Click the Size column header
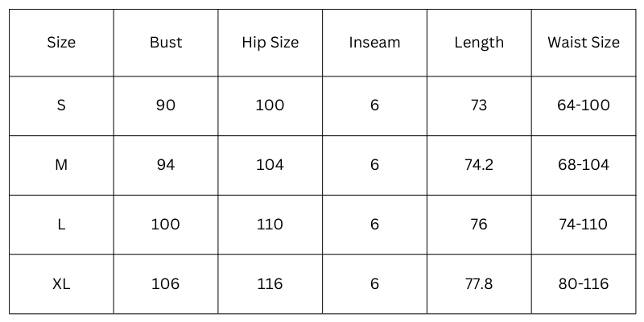This screenshot has width=644, height=322. [61, 43]
